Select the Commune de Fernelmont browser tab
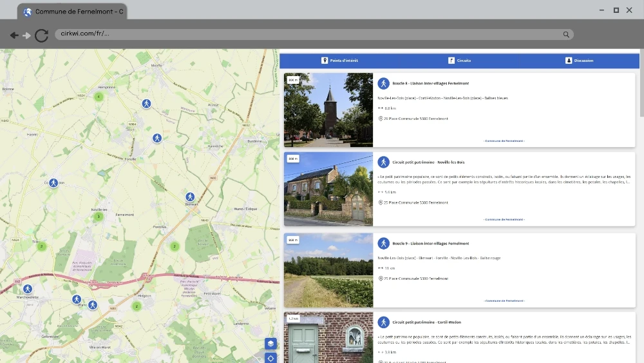The image size is (644, 363). [72, 12]
